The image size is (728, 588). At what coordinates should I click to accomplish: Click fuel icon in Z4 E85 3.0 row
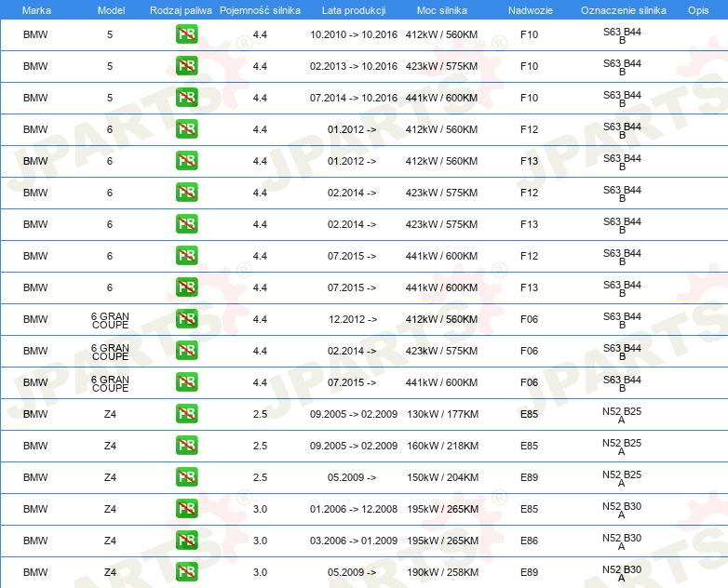tap(186, 508)
